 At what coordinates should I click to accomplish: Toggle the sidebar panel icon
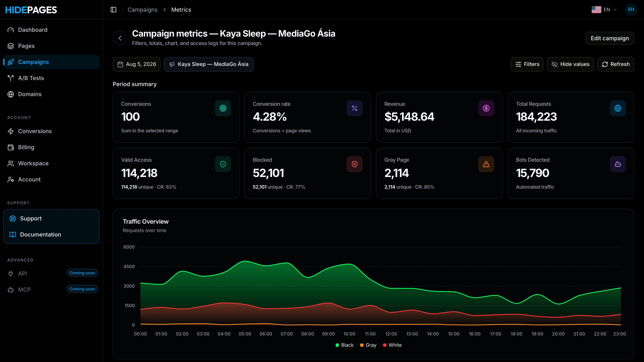114,9
